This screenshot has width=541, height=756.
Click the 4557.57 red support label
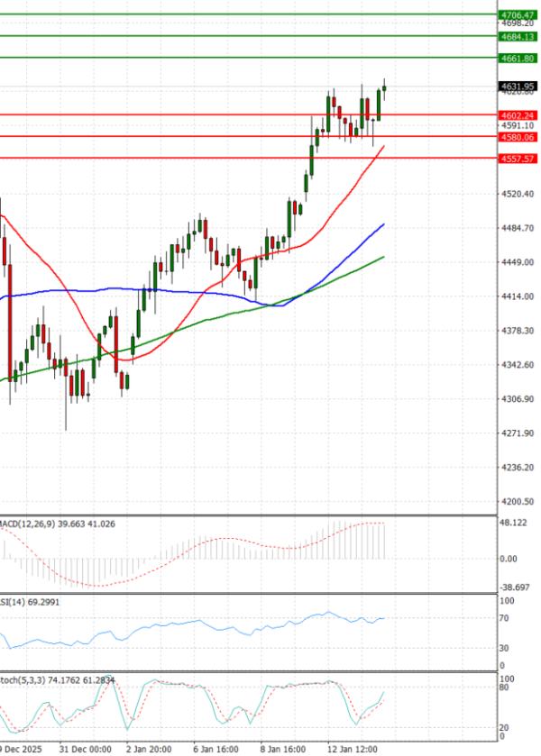[518, 159]
